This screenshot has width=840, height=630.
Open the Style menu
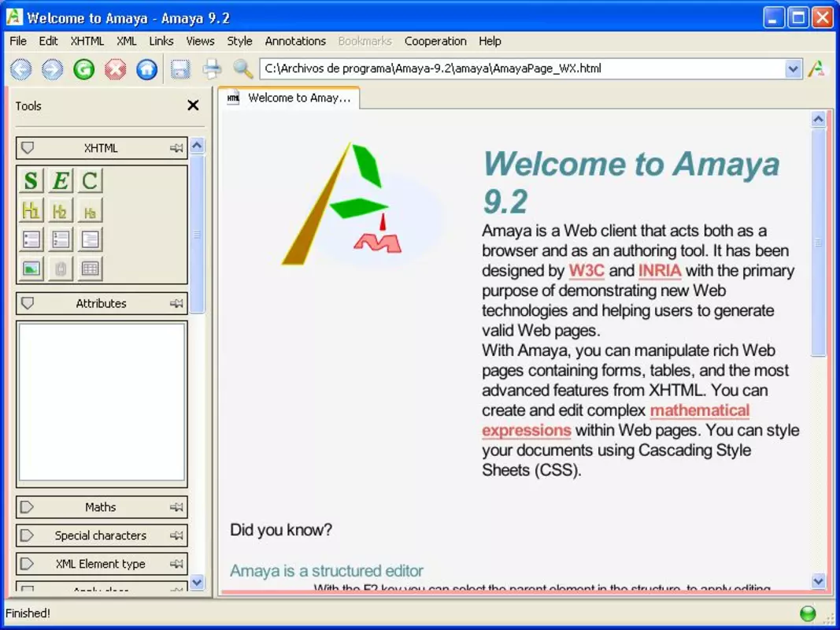(x=239, y=41)
